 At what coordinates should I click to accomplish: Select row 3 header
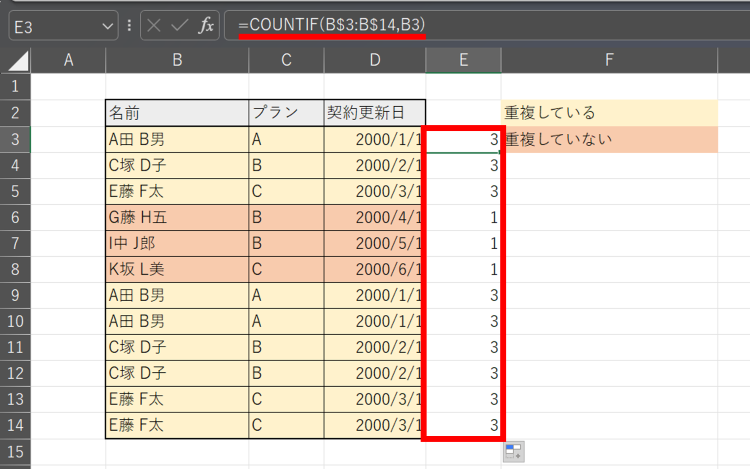click(15, 139)
